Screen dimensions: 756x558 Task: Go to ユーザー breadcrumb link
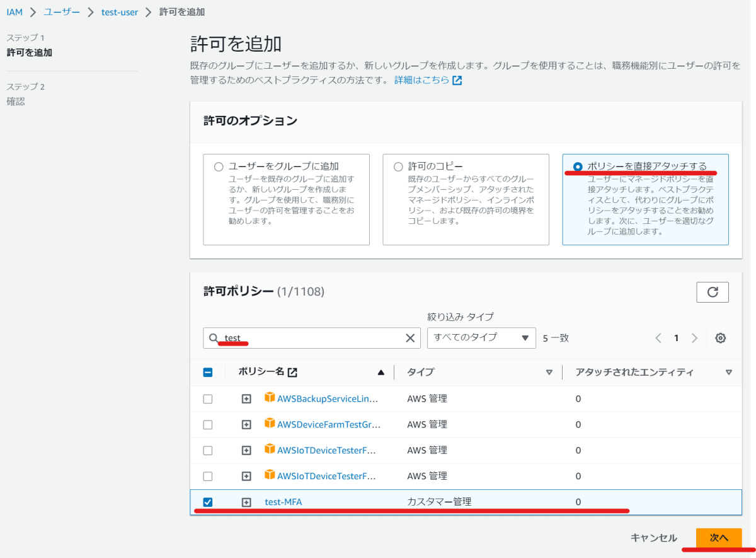[x=62, y=12]
